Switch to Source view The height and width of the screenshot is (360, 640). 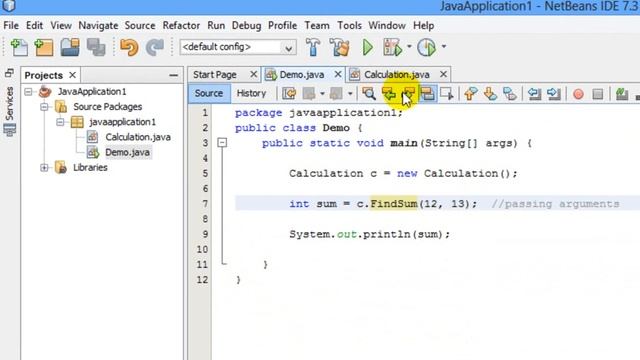[x=209, y=93]
